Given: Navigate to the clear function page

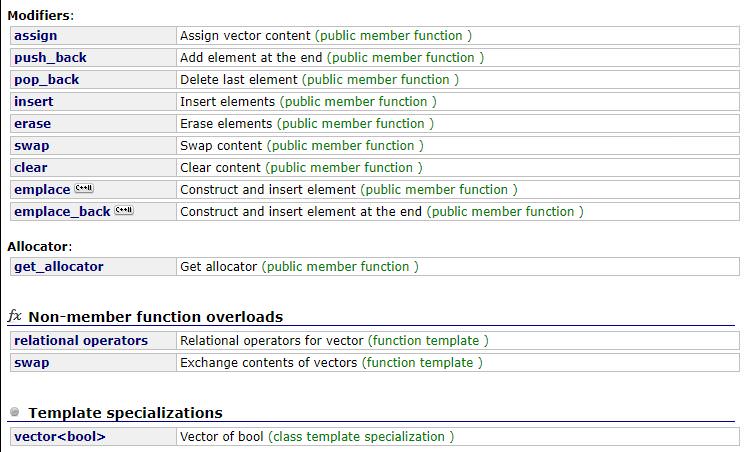Looking at the screenshot, I should click(31, 167).
